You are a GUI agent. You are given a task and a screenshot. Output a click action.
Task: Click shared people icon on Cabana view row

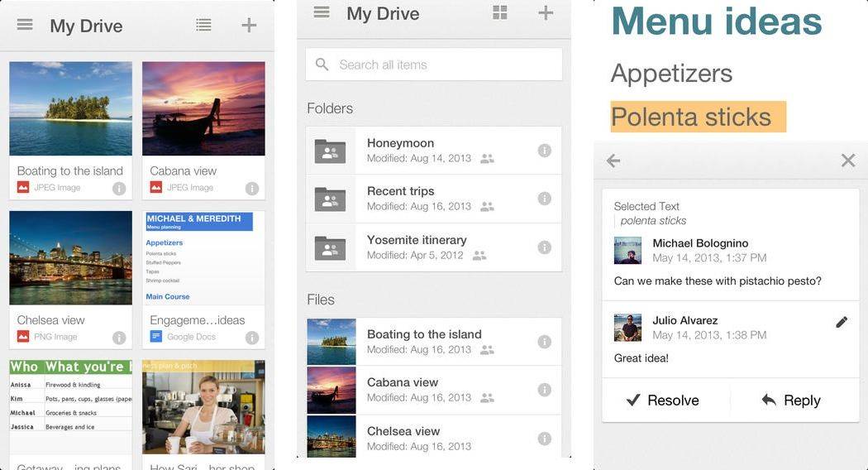tap(487, 398)
